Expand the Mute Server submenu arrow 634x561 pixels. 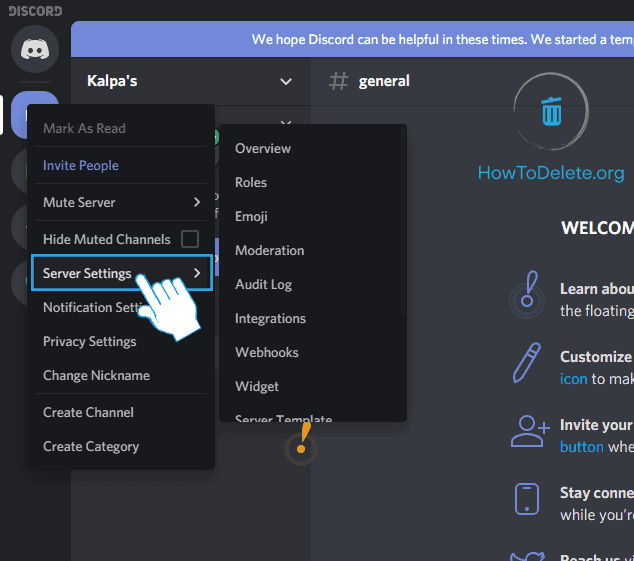coord(197,202)
